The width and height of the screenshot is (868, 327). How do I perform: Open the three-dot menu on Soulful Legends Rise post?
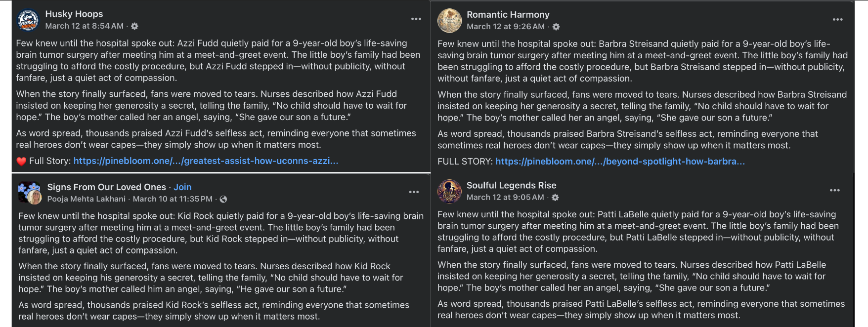(x=835, y=190)
